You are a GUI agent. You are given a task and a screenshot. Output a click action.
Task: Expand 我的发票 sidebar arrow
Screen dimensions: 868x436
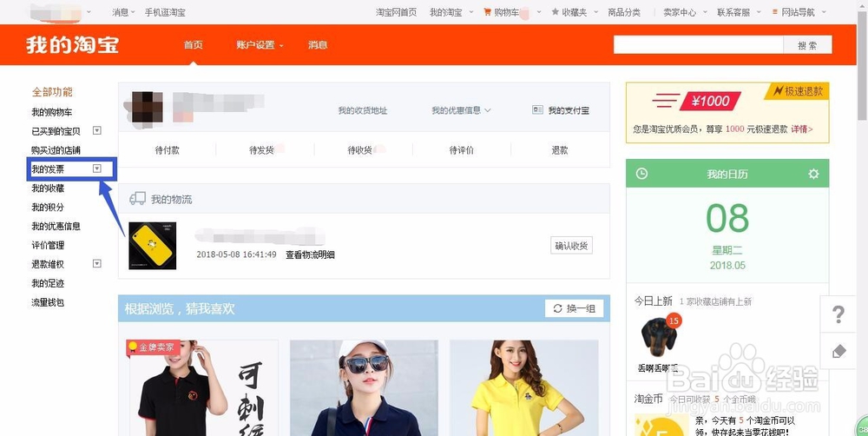(97, 168)
